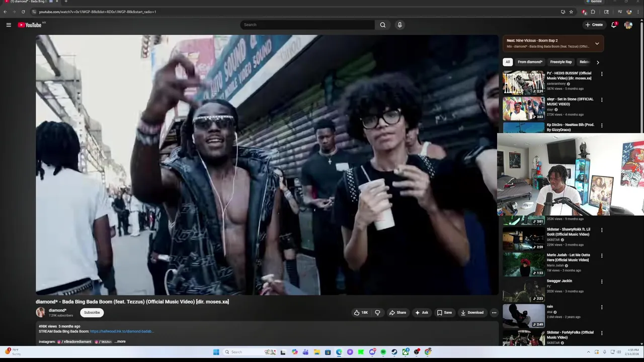Open the YouTube account avatar menu
Viewport: 644px width, 362px height.
(628, 25)
